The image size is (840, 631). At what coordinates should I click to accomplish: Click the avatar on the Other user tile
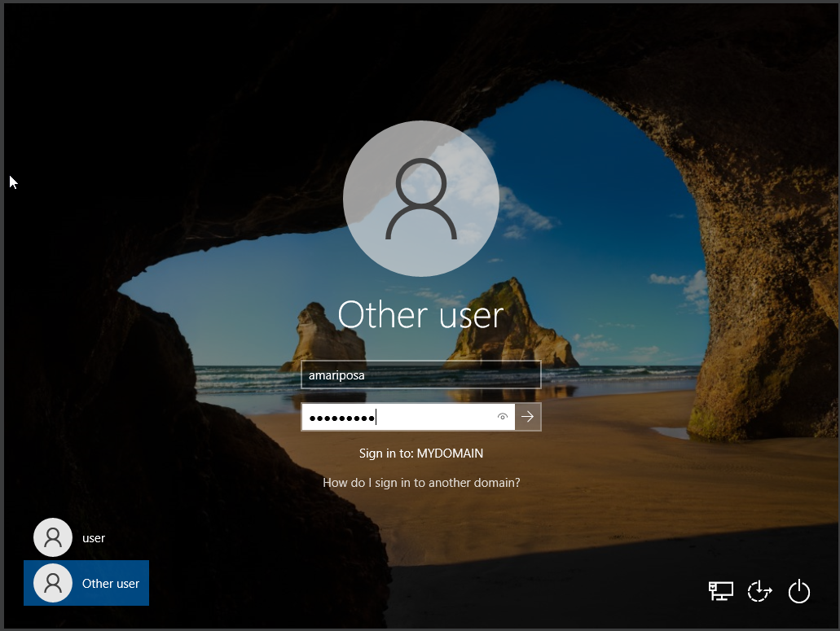(x=52, y=583)
